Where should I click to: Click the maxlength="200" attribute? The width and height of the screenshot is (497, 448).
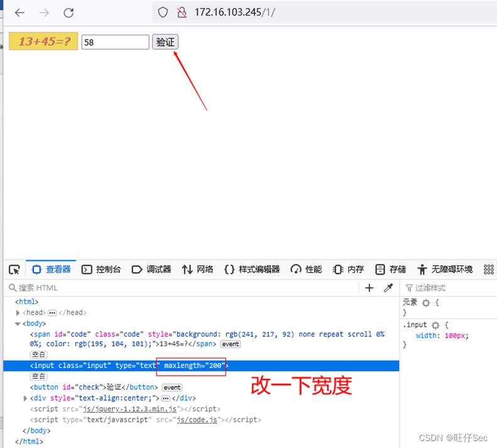(194, 366)
